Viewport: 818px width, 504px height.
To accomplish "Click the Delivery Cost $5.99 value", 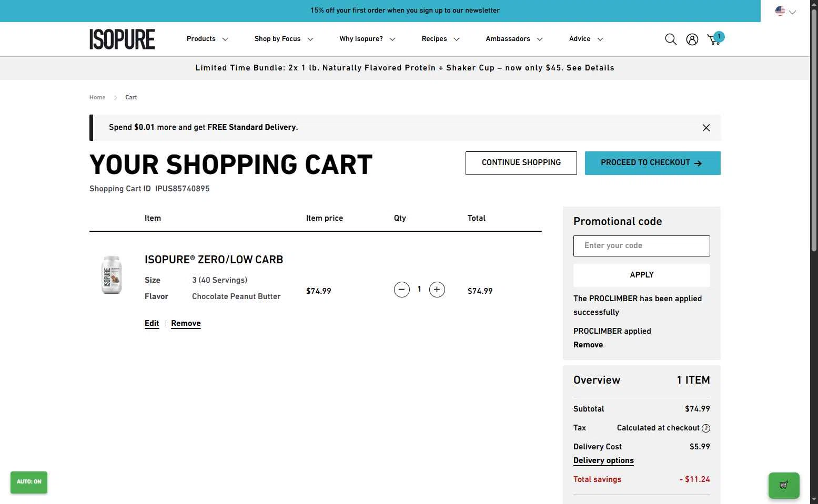I will pyautogui.click(x=700, y=447).
